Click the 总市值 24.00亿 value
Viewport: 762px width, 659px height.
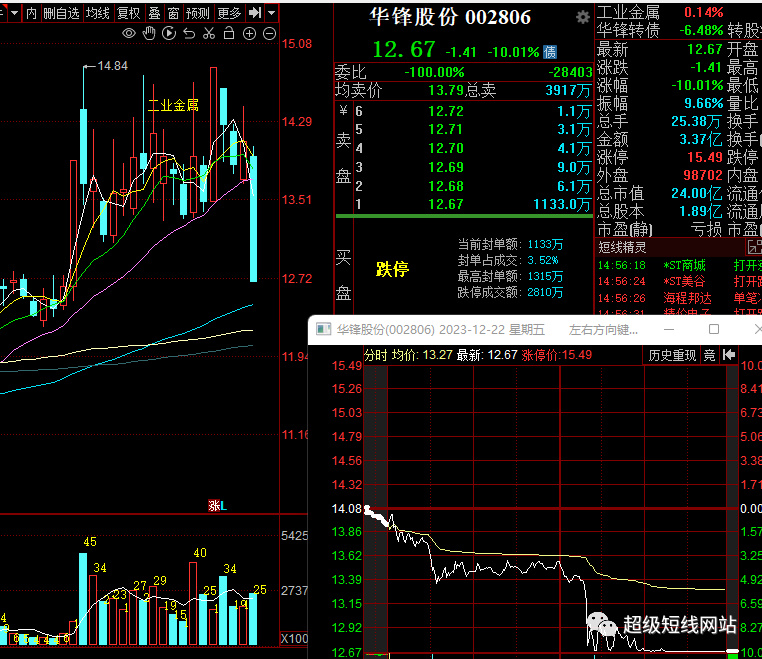click(x=697, y=193)
